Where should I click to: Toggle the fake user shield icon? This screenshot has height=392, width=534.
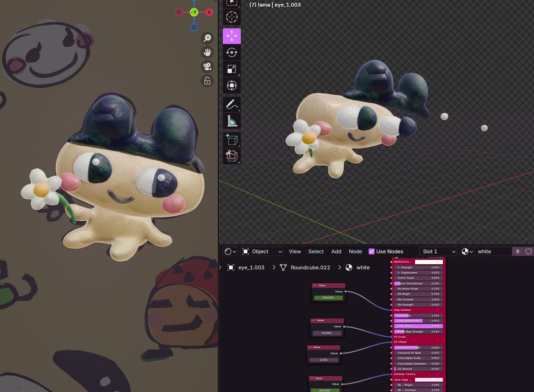click(528, 251)
